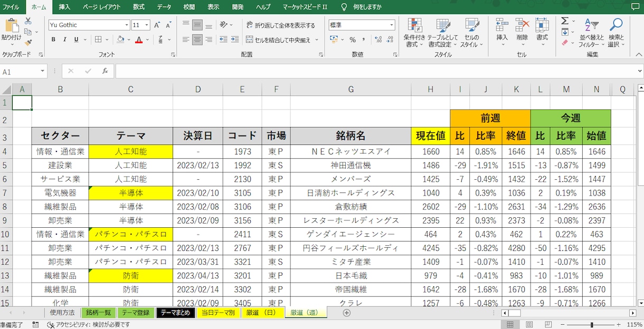
Task: Toggle align right
Action: pyautogui.click(x=209, y=40)
